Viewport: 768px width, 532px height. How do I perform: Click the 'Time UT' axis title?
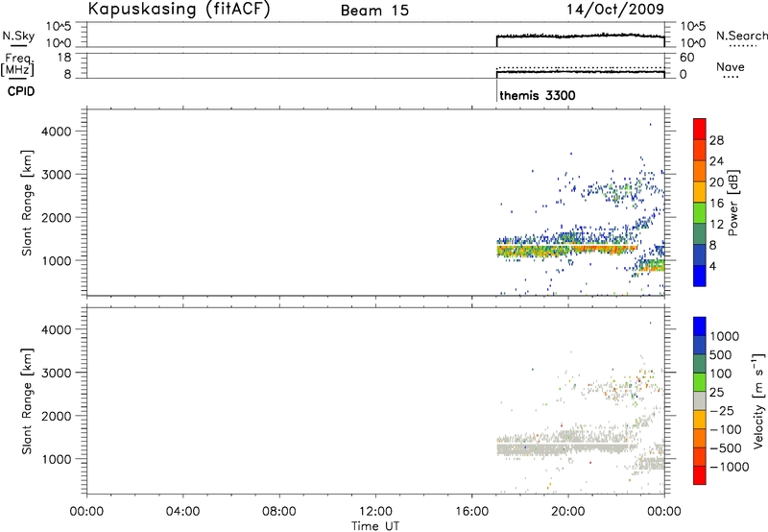[x=375, y=526]
